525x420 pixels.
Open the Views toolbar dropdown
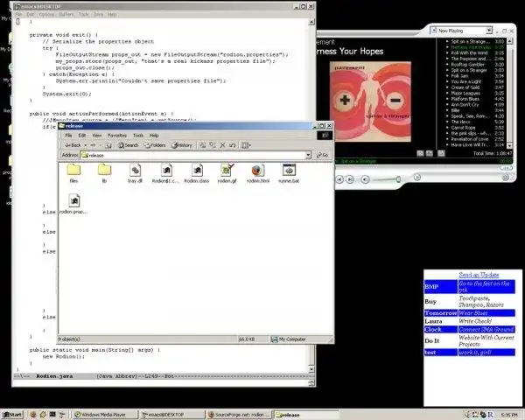pyautogui.click(x=246, y=145)
